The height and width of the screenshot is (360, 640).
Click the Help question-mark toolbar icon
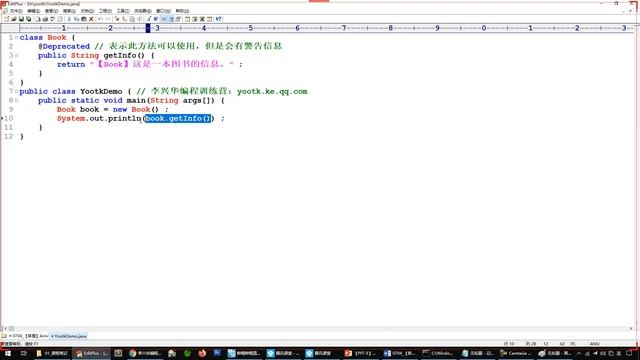pyautogui.click(x=218, y=19)
